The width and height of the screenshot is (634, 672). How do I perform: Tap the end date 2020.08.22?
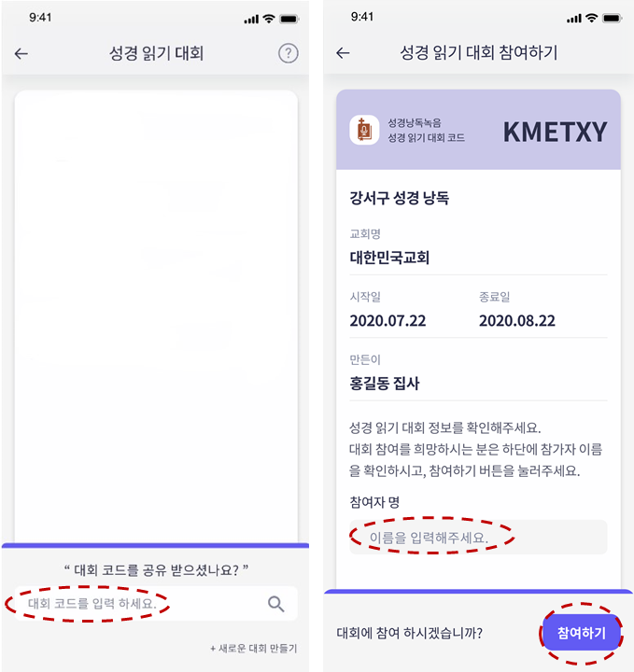[516, 320]
